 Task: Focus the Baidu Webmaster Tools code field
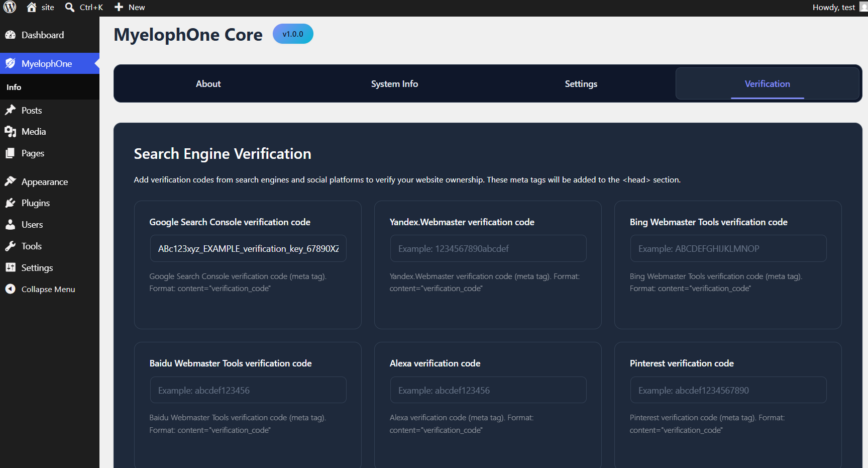248,390
